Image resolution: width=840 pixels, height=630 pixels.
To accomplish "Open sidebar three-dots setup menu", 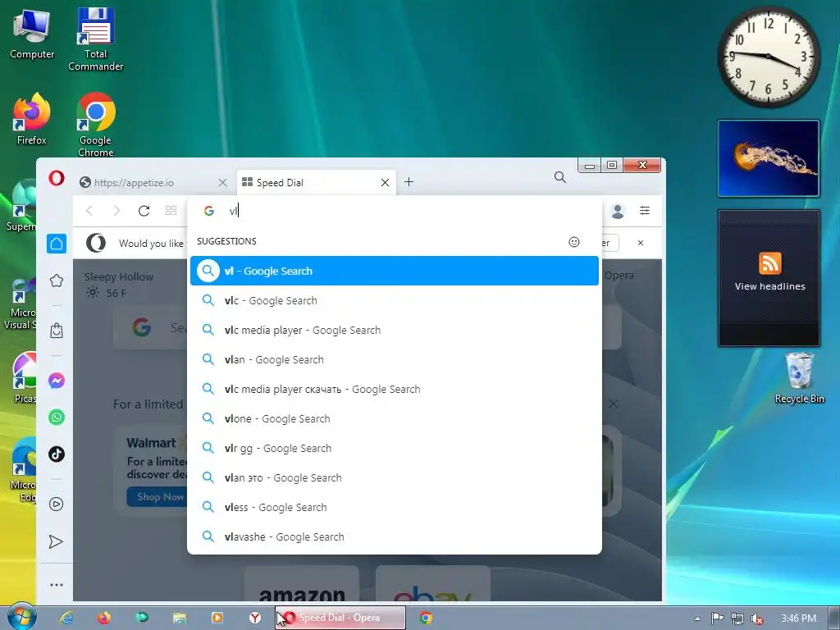I will click(57, 584).
